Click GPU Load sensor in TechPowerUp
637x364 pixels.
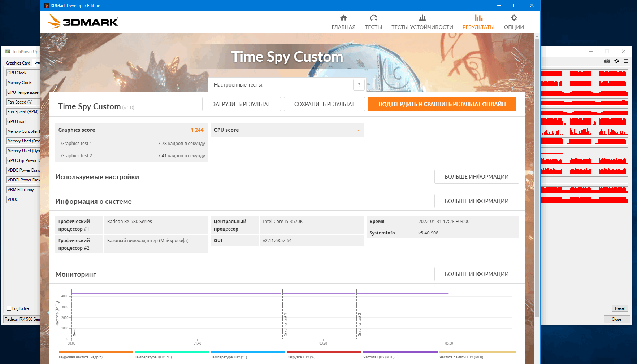click(23, 122)
